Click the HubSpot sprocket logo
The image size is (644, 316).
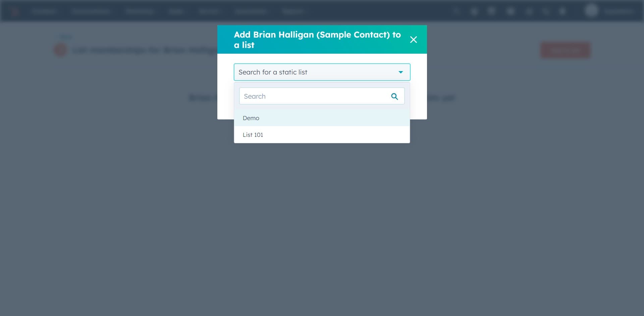pos(14,11)
